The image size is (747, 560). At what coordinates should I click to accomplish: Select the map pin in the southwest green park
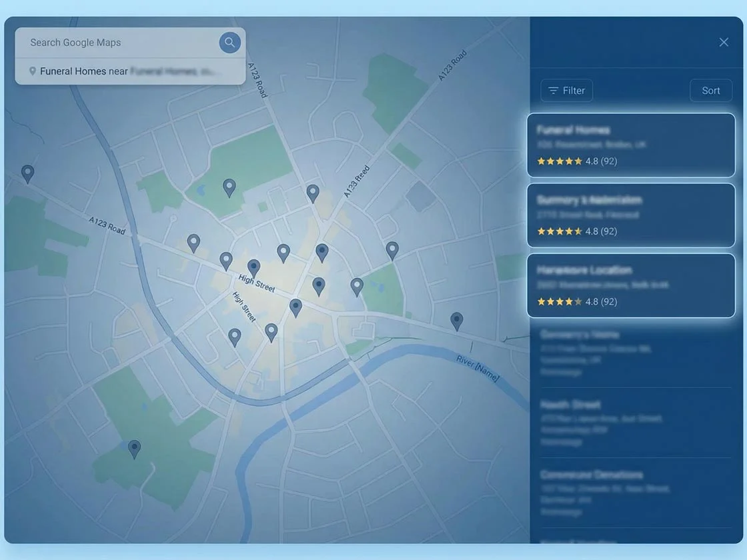point(135,448)
